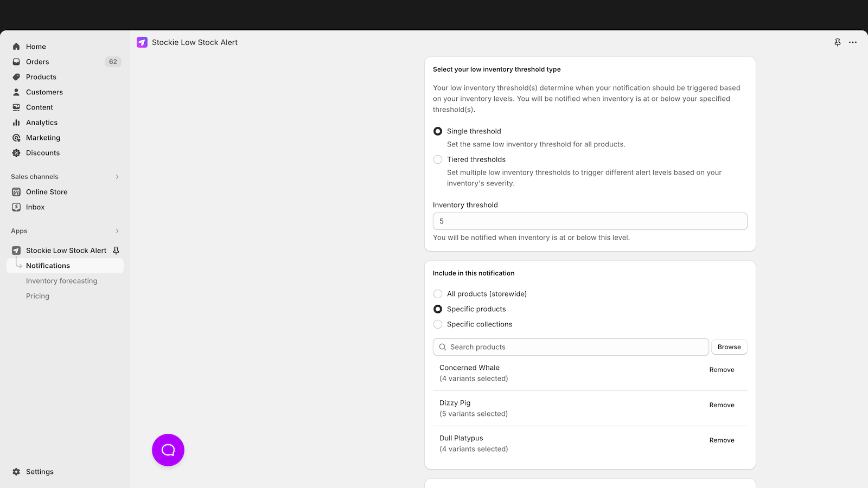Click the Analytics bar-chart icon
The width and height of the screenshot is (868, 488).
16,122
